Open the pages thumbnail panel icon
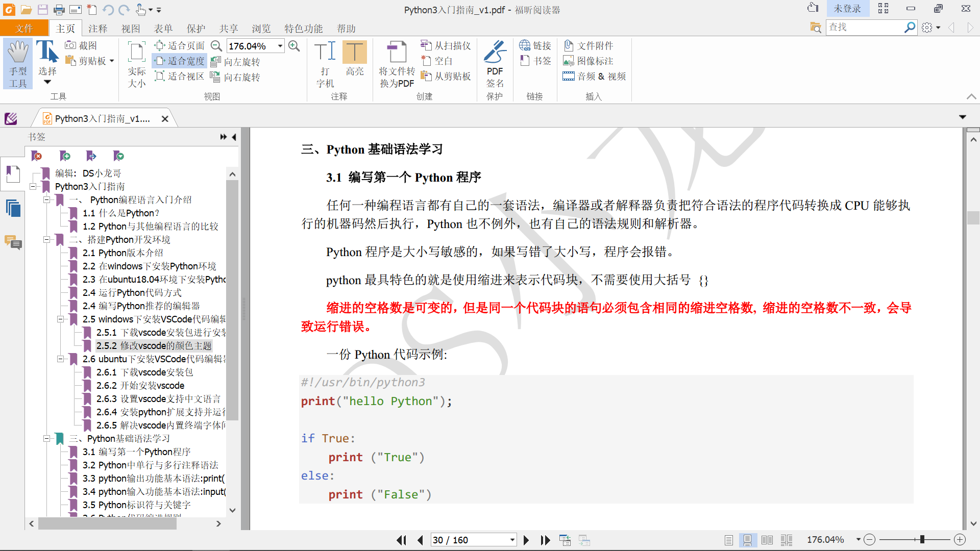The height and width of the screenshot is (551, 980). click(13, 208)
